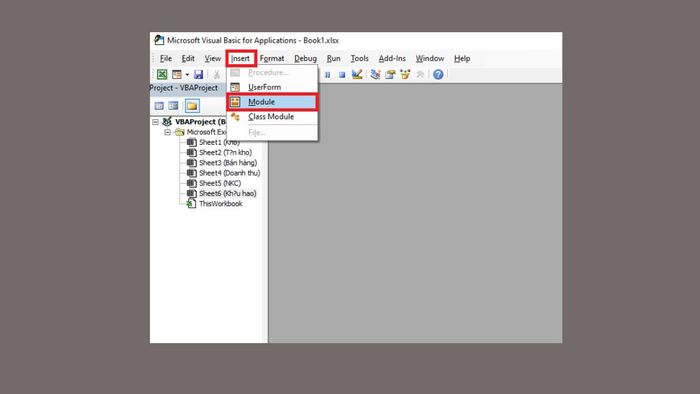Screen dimensions: 700x394
Task: Click the Insert UserForm toolbar icon
Action: click(177, 74)
